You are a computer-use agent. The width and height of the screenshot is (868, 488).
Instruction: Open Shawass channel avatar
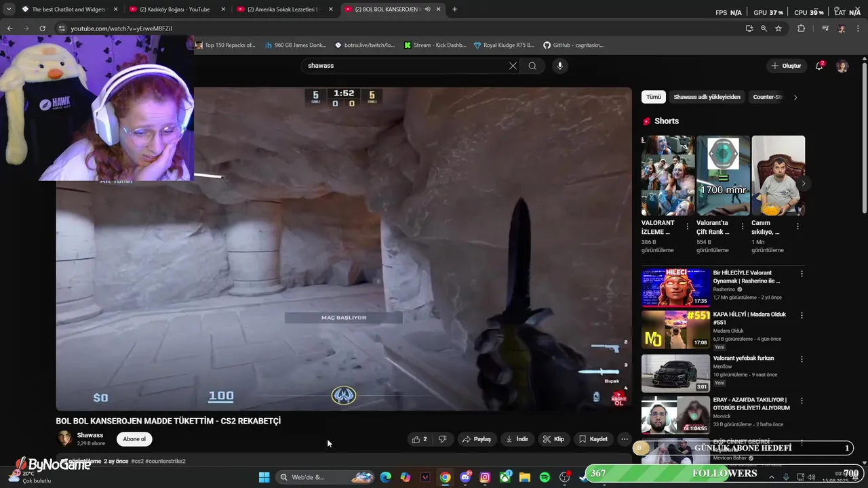(64, 439)
